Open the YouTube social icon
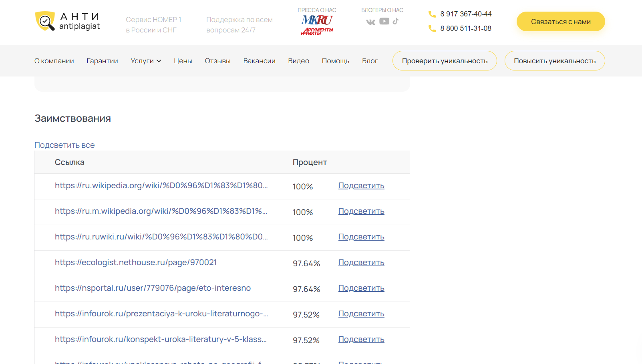Viewport: 642px width, 364px height. pyautogui.click(x=384, y=21)
